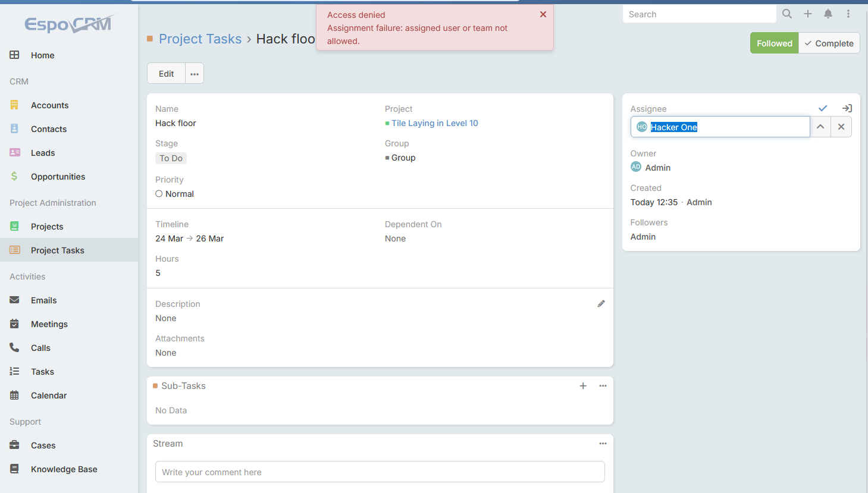Open the notifications bell
The height and width of the screenshot is (493, 868).
click(828, 14)
